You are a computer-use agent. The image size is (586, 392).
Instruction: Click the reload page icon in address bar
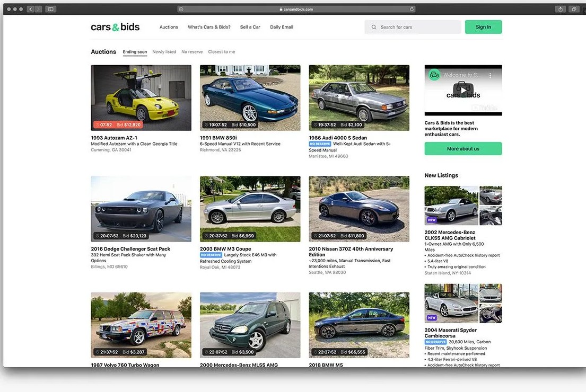point(412,9)
